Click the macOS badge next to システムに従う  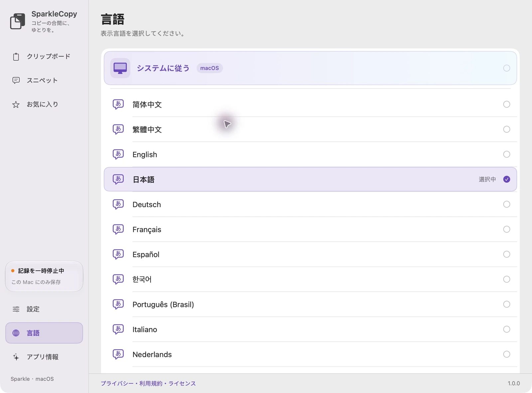click(209, 68)
